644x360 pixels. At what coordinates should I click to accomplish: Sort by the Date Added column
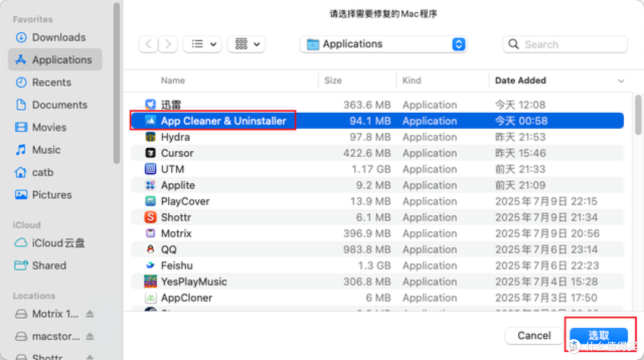[521, 80]
